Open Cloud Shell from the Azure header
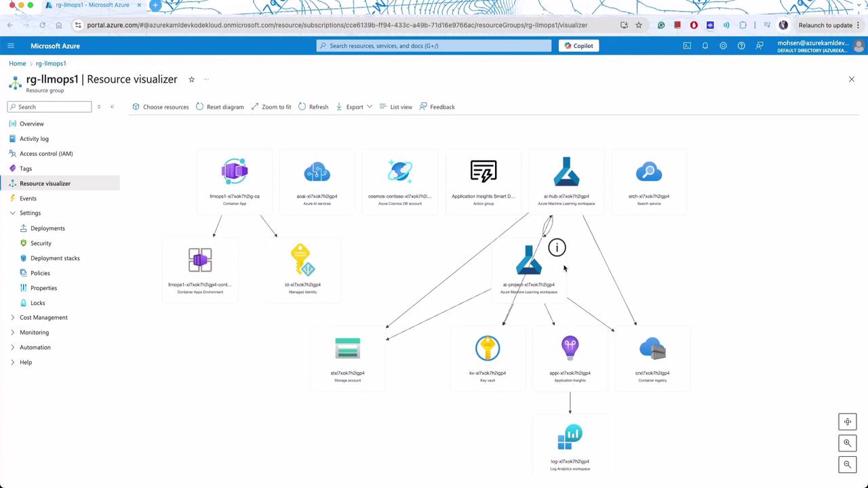This screenshot has width=868, height=488. [x=687, y=46]
